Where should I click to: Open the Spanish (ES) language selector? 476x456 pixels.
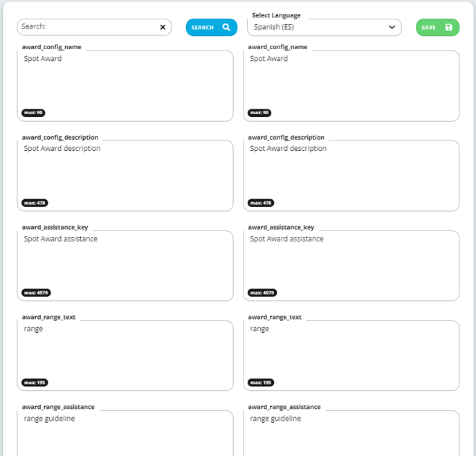click(324, 27)
